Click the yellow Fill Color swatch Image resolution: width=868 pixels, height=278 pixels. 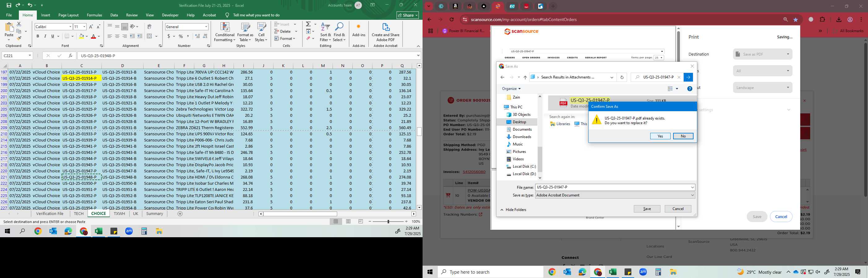[81, 36]
